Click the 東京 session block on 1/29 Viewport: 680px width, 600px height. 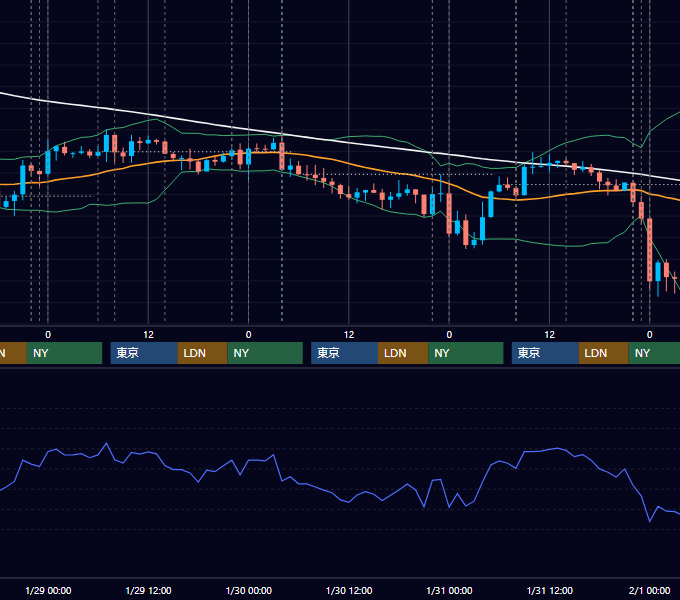144,353
